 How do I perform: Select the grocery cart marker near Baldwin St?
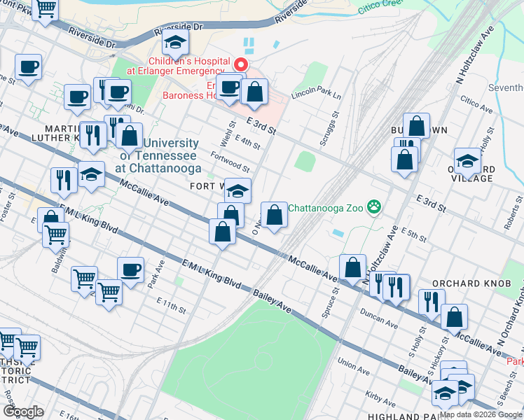pyautogui.click(x=56, y=236)
